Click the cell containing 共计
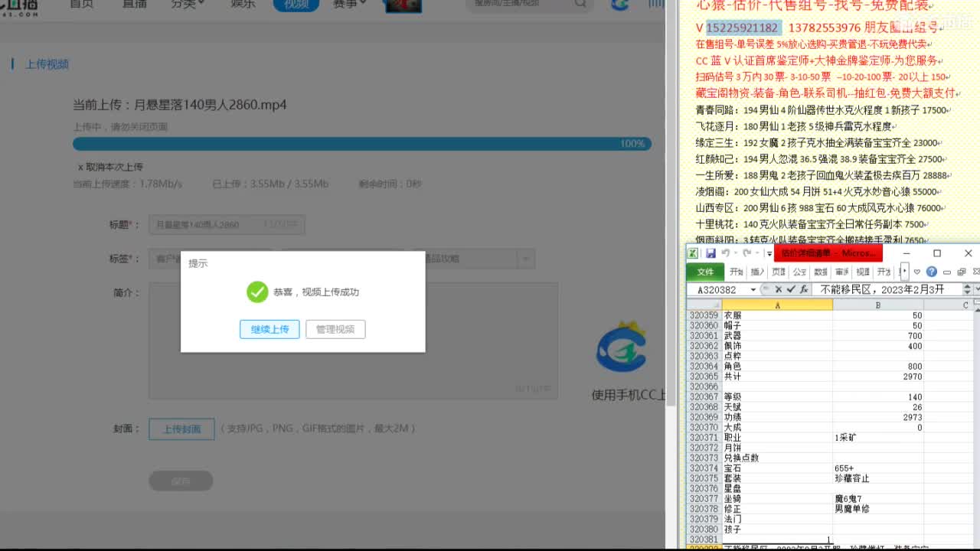980x551 pixels. click(x=777, y=377)
